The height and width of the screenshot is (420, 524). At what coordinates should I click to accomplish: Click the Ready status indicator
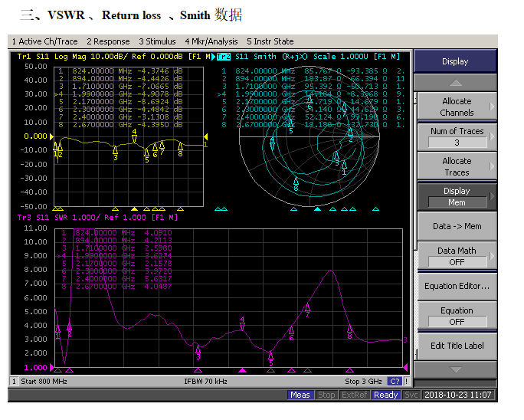point(386,395)
